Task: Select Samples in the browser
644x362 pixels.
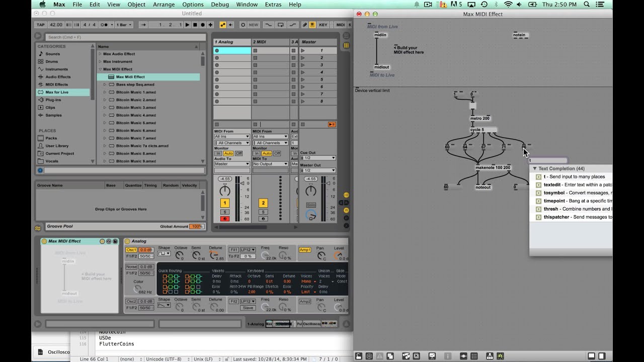Action: pyautogui.click(x=54, y=115)
